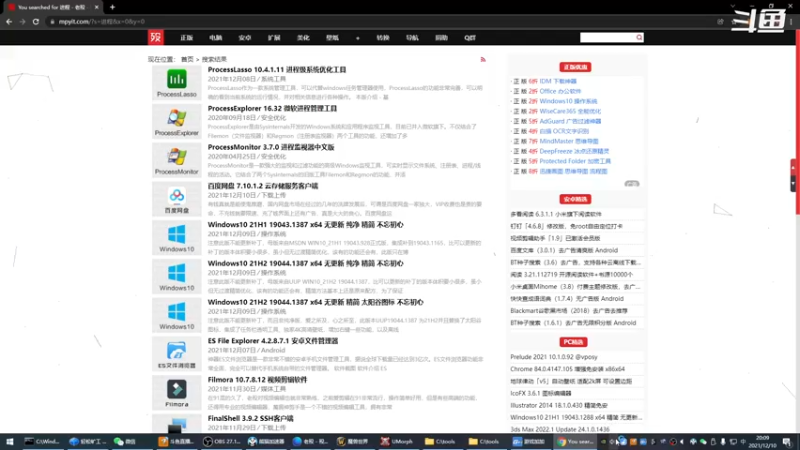This screenshot has width=800, height=450.
Task: Open the 安卓 navigation menu
Action: coord(244,38)
